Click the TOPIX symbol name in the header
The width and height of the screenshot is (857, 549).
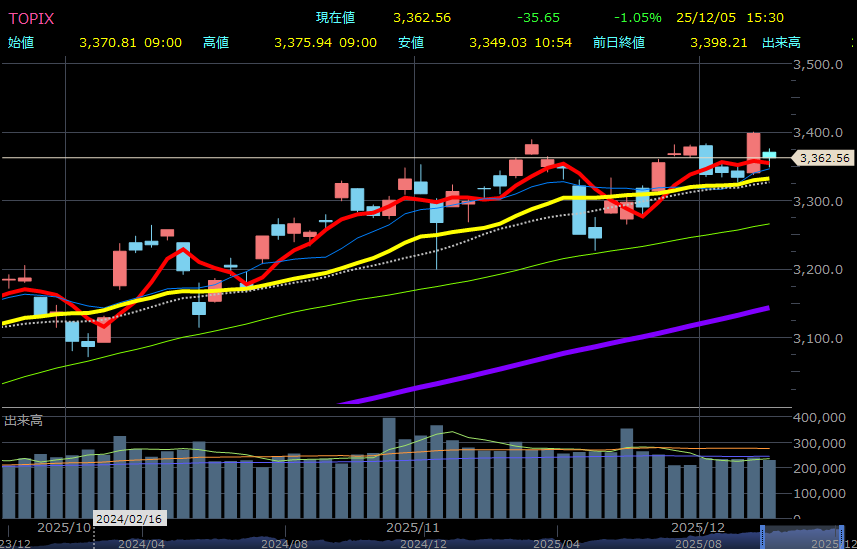tap(31, 18)
